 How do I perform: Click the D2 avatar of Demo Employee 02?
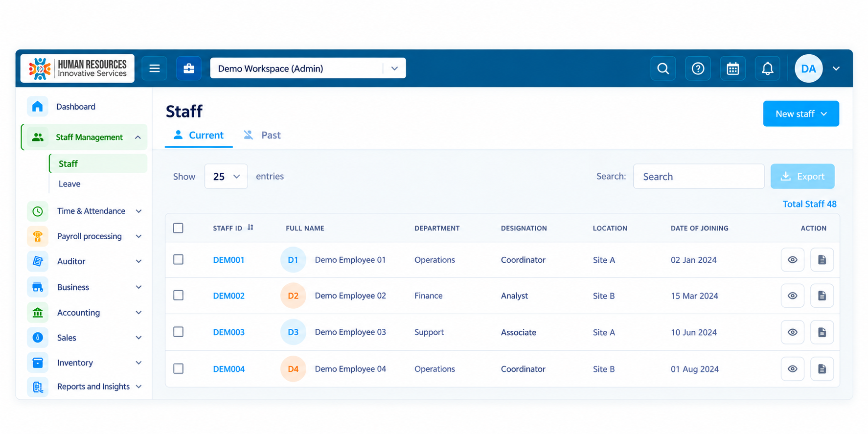click(x=293, y=296)
